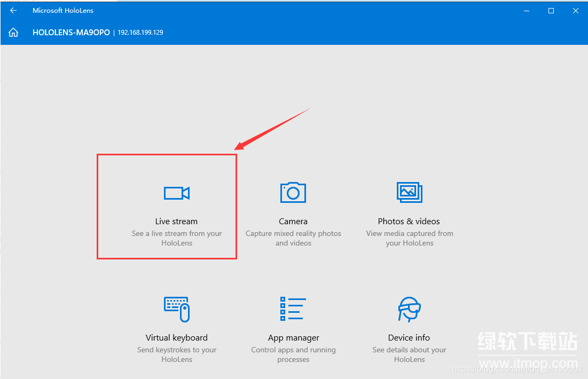Click the HOLOLENS-MA9OPO device name
588x379 pixels.
click(71, 33)
